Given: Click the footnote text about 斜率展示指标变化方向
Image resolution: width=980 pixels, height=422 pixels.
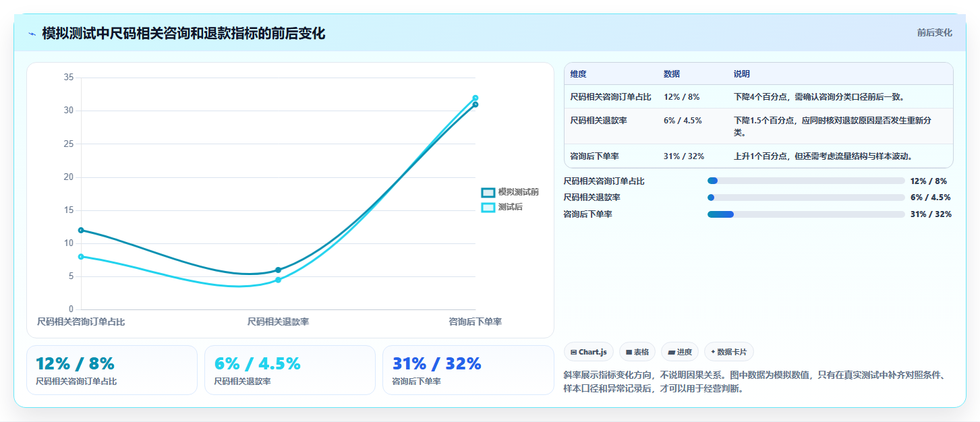Looking at the screenshot, I should pos(757,382).
